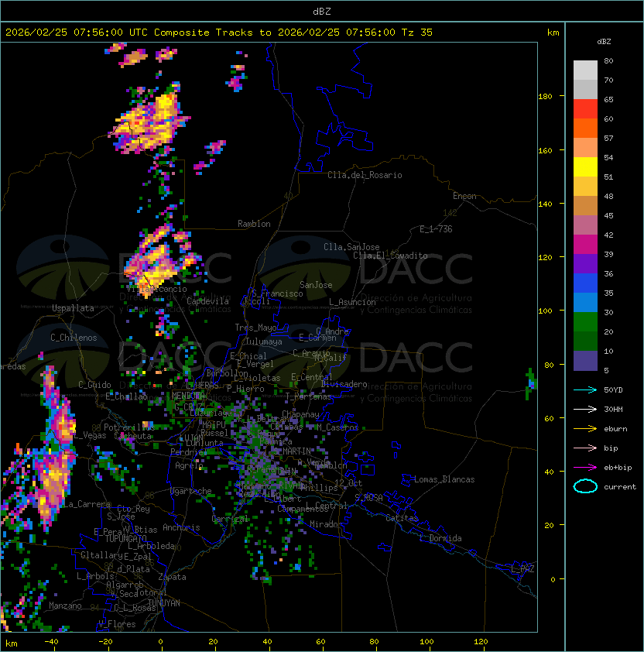Click the 120 km tick on bottom axis

(x=481, y=642)
